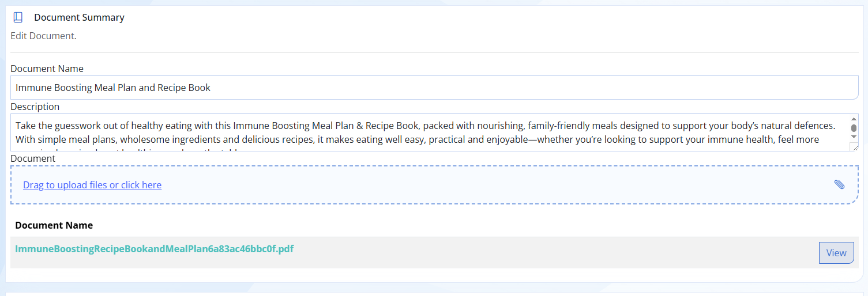Open the 'Drag to upload files or click here' link
868x296 pixels.
tap(92, 185)
